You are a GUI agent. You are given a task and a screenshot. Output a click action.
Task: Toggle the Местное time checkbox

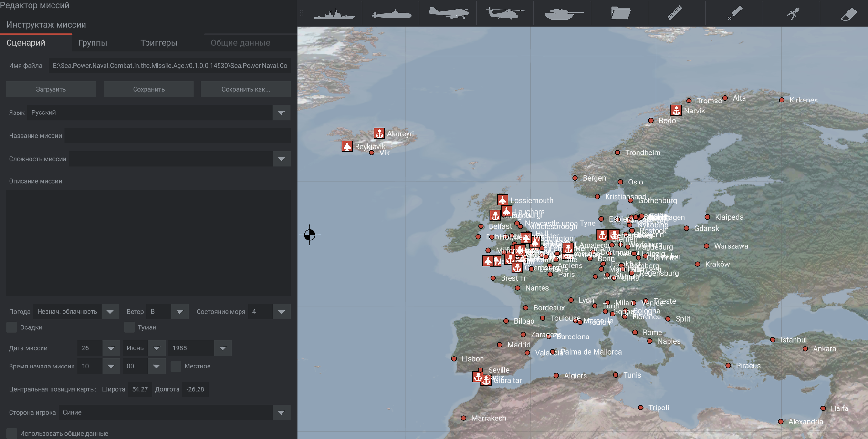(176, 366)
